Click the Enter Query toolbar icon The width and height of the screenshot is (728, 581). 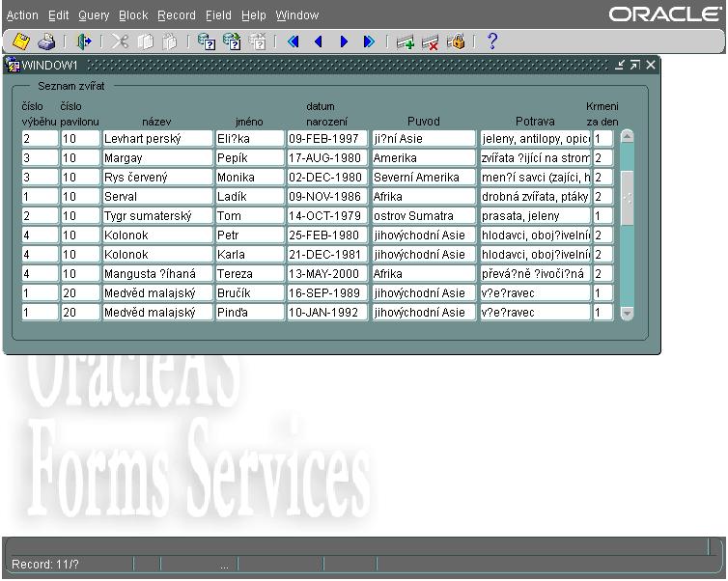[x=206, y=41]
